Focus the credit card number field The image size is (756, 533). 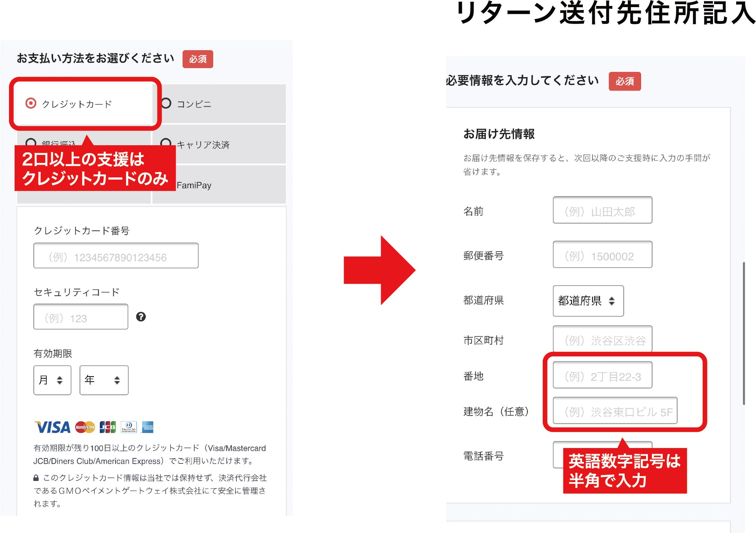coord(116,256)
